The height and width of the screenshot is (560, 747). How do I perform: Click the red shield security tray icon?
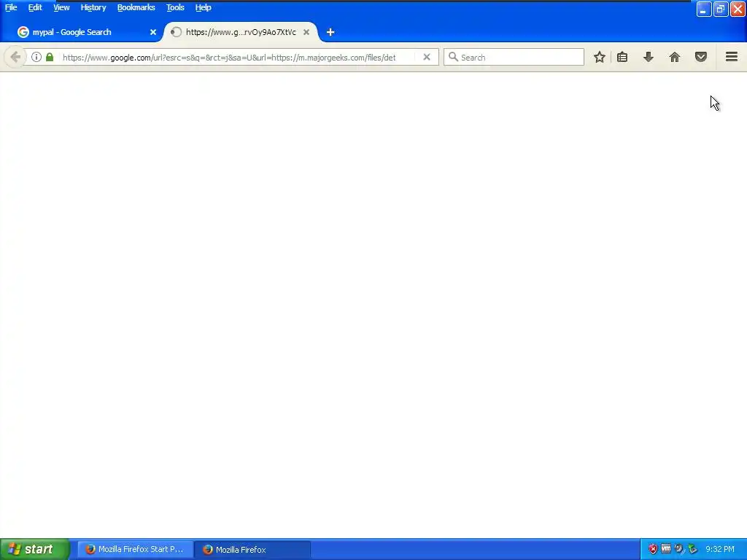point(653,549)
